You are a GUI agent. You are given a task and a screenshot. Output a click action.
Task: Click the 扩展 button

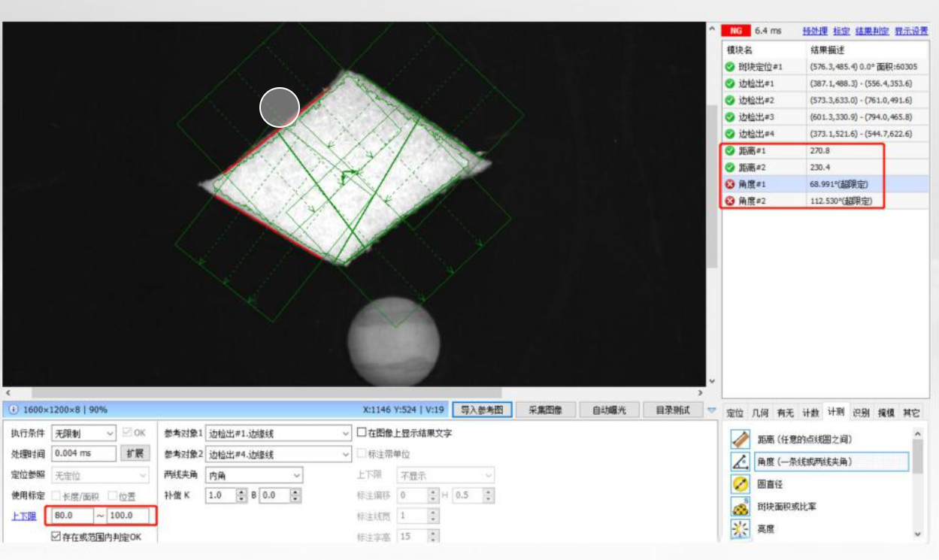[135, 454]
